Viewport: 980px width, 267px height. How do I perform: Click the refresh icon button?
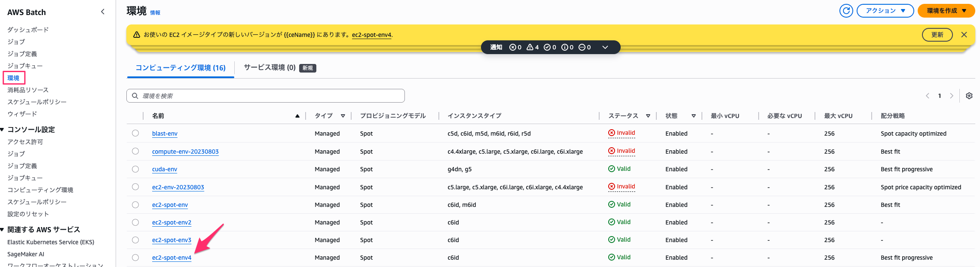click(846, 11)
